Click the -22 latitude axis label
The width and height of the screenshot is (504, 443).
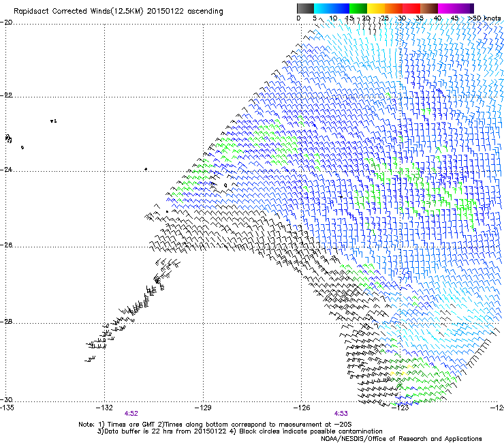click(6, 95)
